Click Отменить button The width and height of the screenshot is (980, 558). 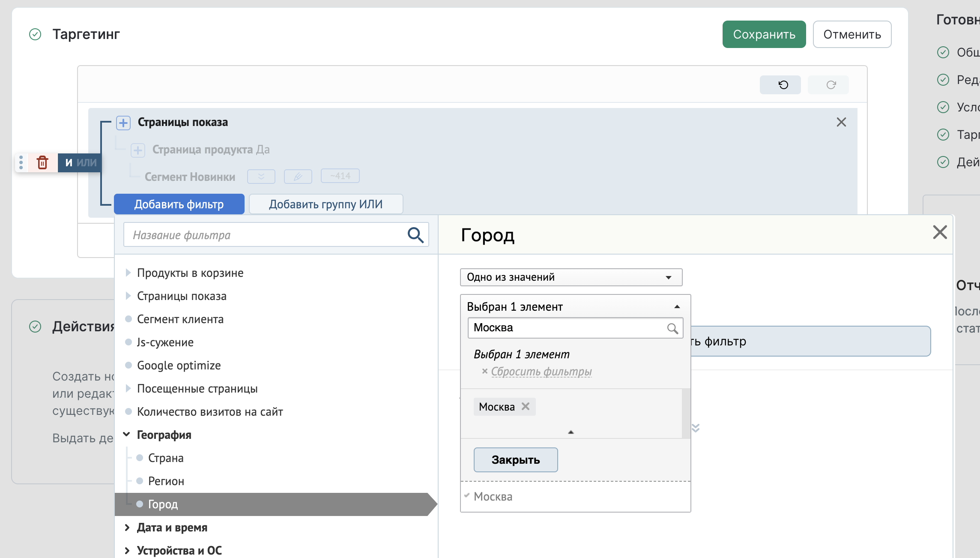(852, 34)
